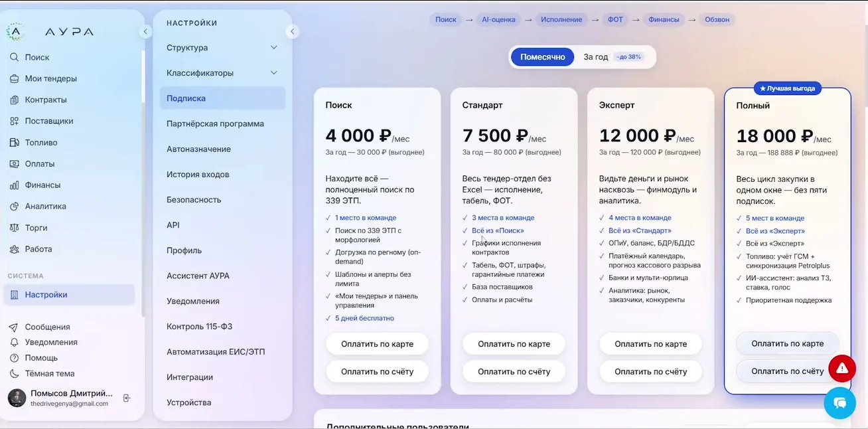Viewport: 868px width, 429px height.
Task: Click the Обзвон breadcrumb chip
Action: pos(717,20)
